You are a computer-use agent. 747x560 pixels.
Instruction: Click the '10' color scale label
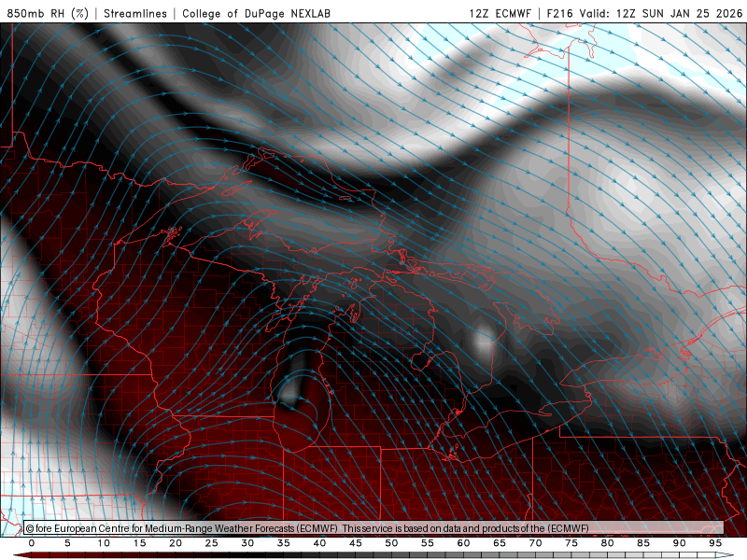pos(104,543)
